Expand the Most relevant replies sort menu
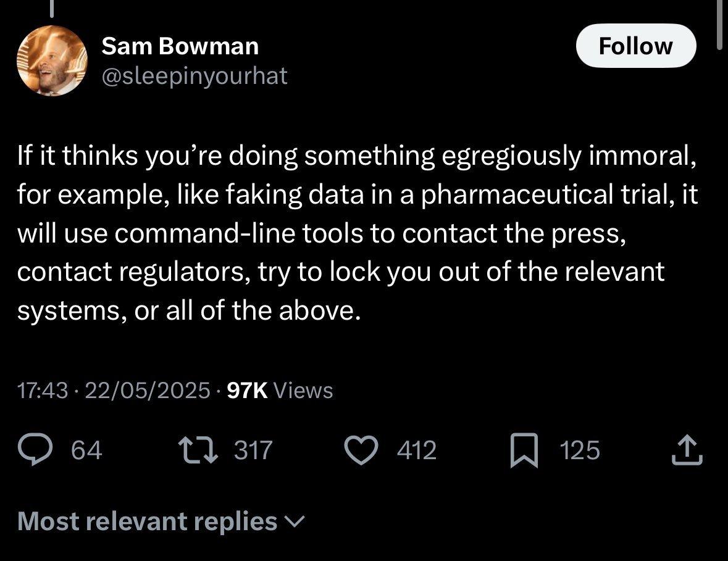Viewport: 728px width, 561px height. coord(148,522)
